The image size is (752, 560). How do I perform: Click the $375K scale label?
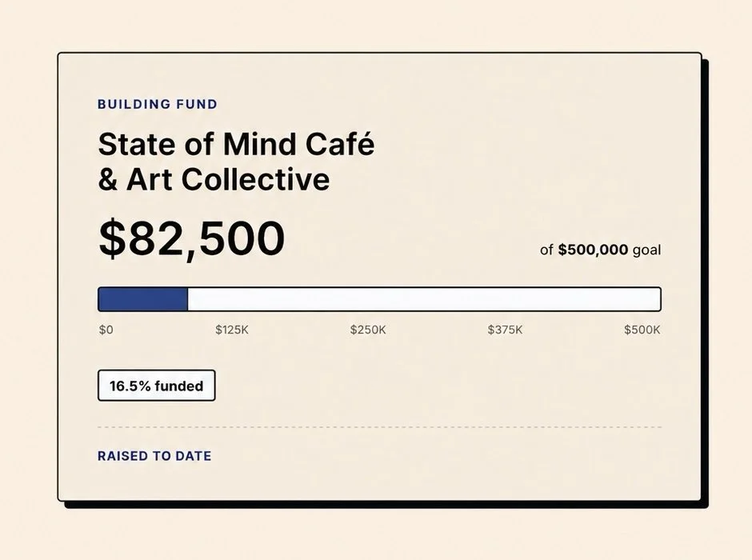tap(505, 330)
